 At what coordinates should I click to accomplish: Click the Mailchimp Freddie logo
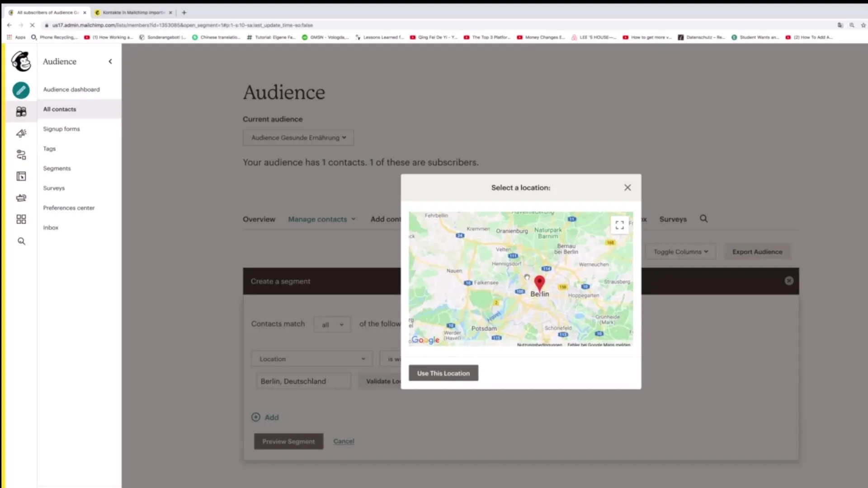[x=21, y=61]
